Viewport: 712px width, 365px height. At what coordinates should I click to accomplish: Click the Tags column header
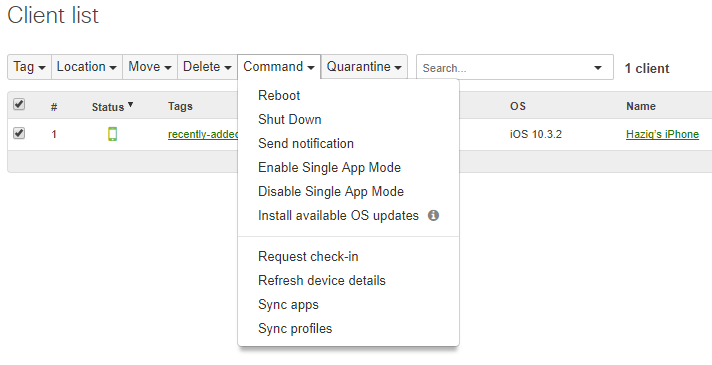tap(180, 106)
